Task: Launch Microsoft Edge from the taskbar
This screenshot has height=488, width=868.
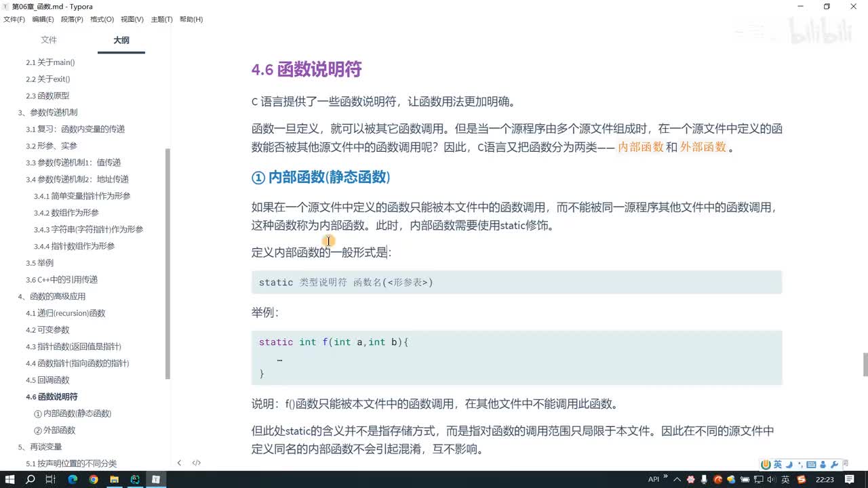Action: click(x=73, y=479)
